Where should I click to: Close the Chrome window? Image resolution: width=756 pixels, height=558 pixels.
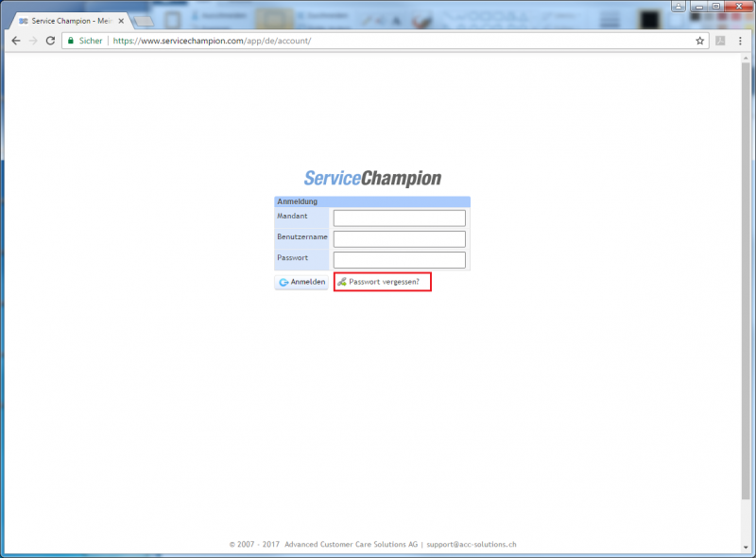[x=739, y=7]
